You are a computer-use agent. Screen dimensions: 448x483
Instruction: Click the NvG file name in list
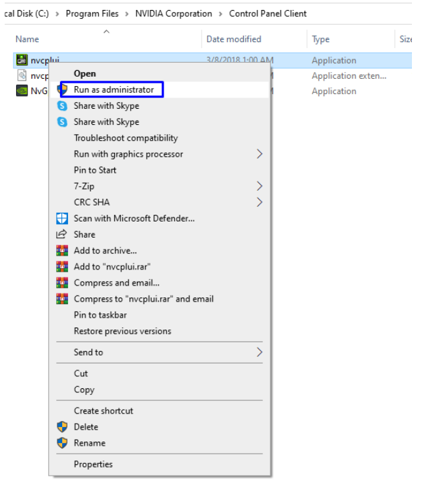tap(39, 91)
